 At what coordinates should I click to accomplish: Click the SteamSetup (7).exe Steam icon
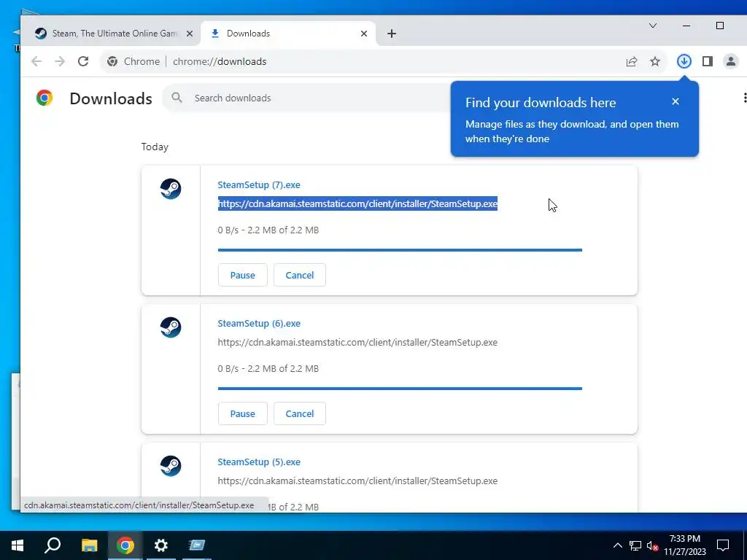pos(171,189)
